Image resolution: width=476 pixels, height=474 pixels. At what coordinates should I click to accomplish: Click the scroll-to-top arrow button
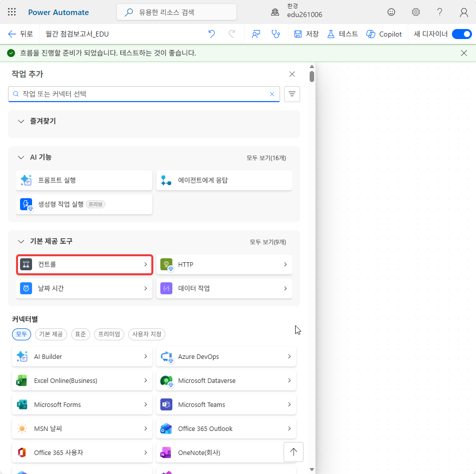pos(294,452)
